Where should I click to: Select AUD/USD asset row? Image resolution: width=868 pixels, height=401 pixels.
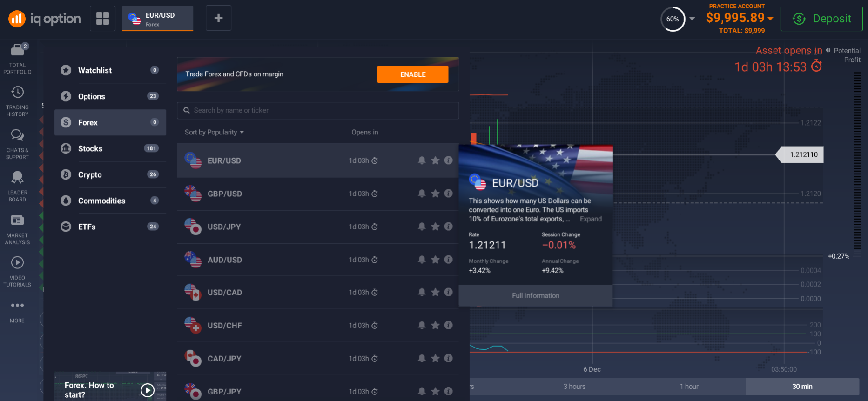click(x=318, y=260)
